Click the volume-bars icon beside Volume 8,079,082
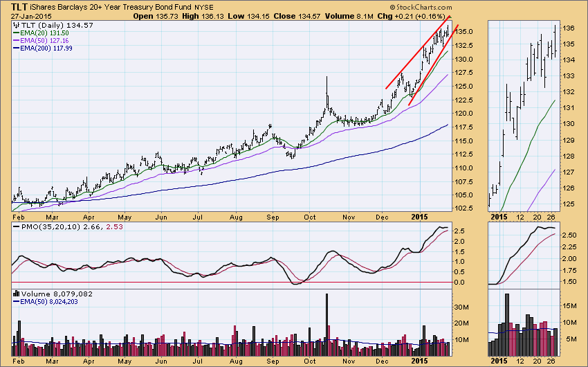 click(17, 294)
